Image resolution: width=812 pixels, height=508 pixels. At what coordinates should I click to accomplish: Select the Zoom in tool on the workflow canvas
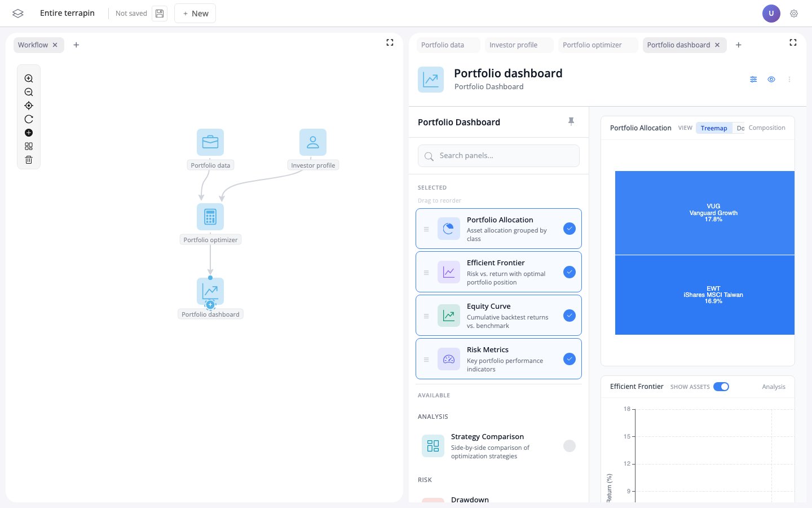coord(28,78)
